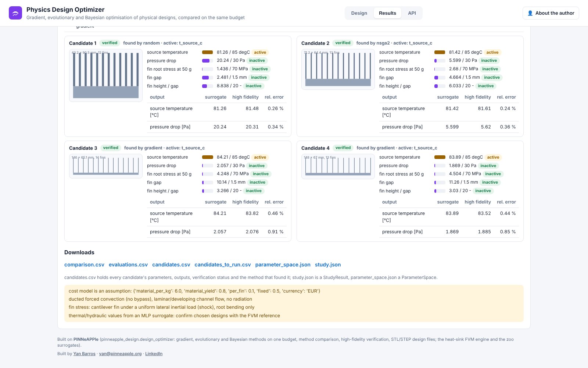This screenshot has width=588, height=368.
Task: Click Candidate 2 high fidelity value 81.61
Action: click(x=484, y=109)
